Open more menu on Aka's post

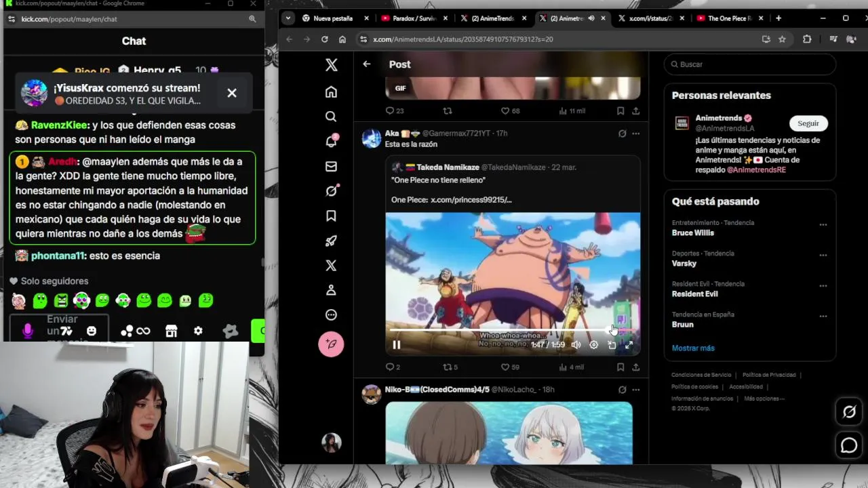635,134
